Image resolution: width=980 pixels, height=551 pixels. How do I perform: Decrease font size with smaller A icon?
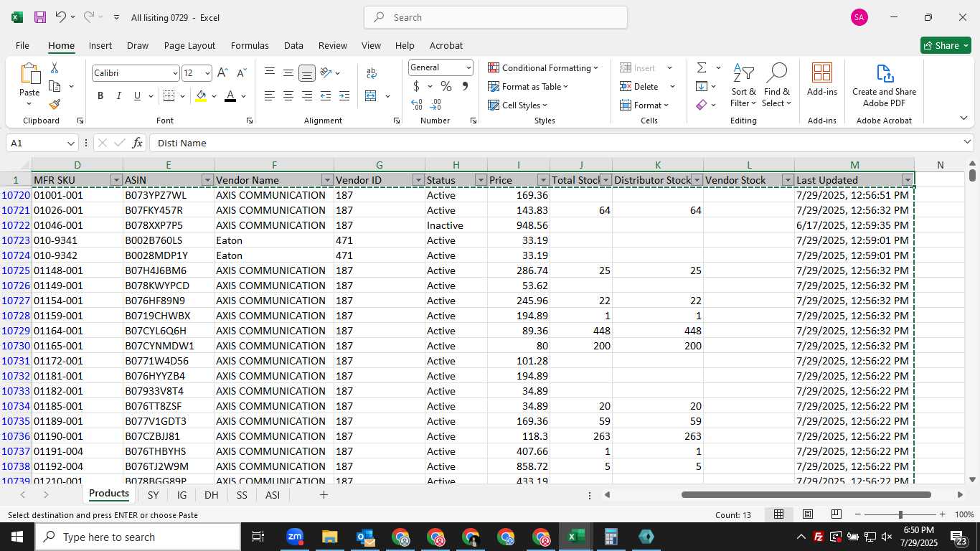click(241, 73)
